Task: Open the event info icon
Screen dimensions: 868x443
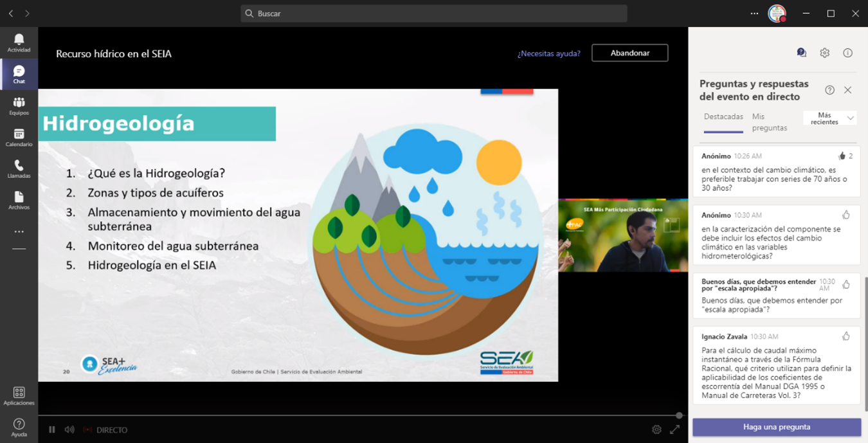Action: pyautogui.click(x=847, y=53)
